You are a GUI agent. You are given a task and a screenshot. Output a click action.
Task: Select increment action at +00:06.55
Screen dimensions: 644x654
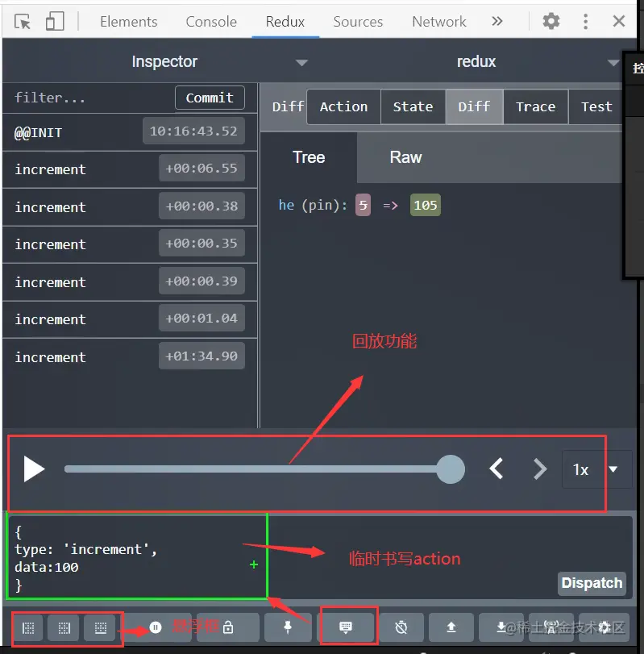(130, 169)
